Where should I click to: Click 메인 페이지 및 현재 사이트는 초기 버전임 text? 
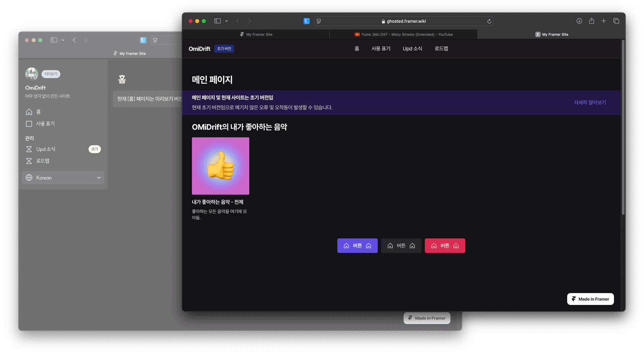(232, 97)
